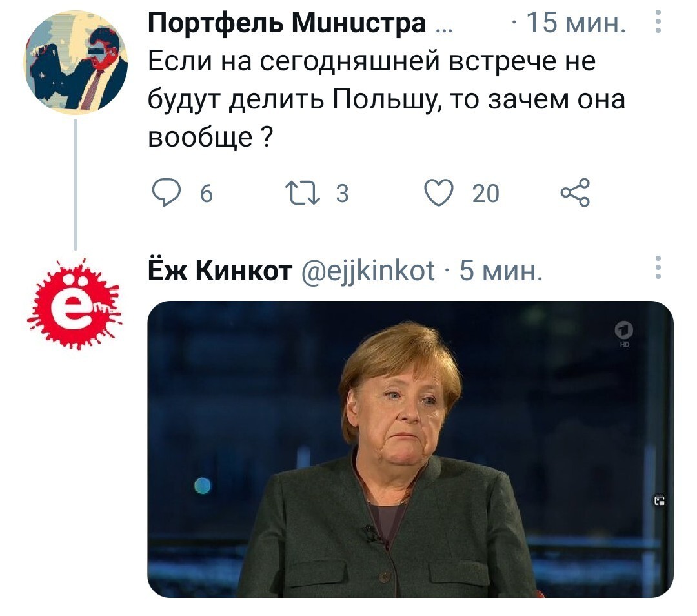Click the like count 20

[x=486, y=194]
